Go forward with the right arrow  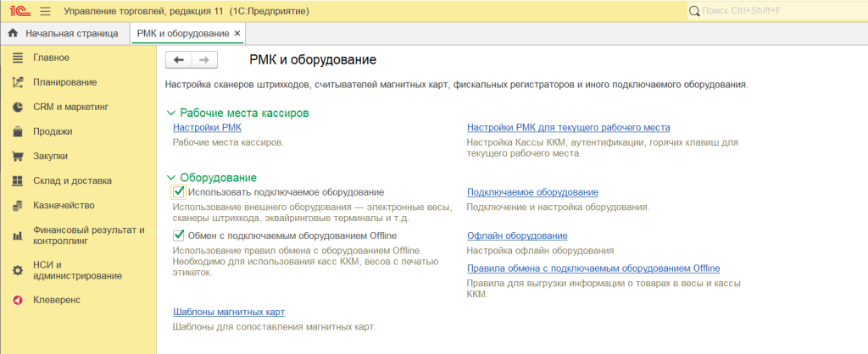point(204,60)
